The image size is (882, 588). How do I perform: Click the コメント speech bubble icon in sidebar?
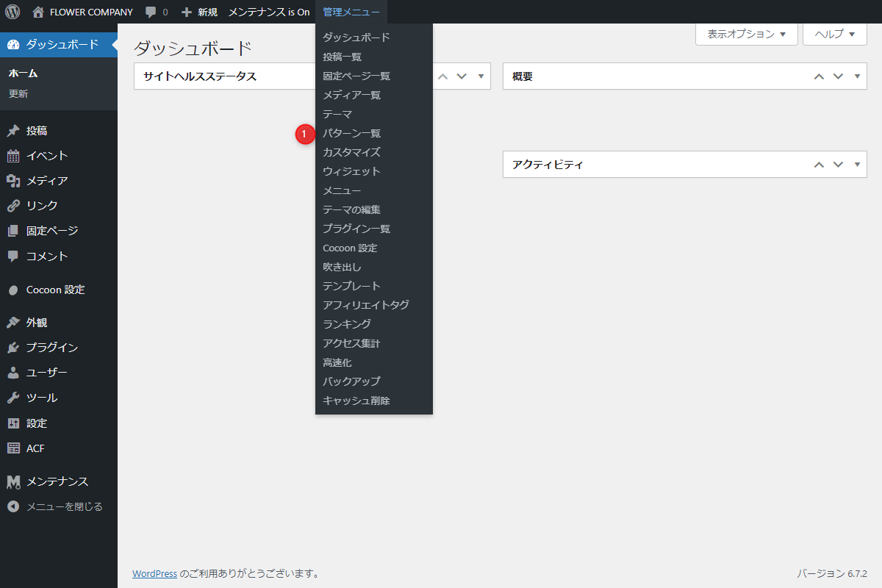click(13, 257)
